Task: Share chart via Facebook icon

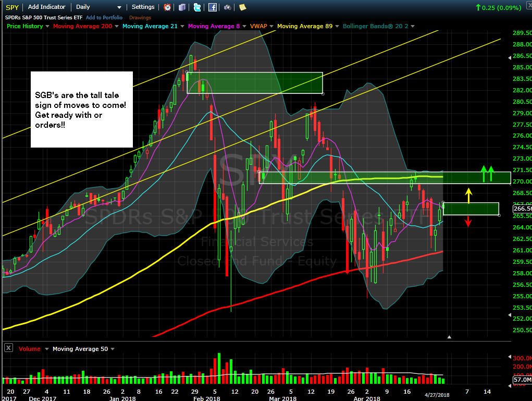Action: click(x=213, y=7)
